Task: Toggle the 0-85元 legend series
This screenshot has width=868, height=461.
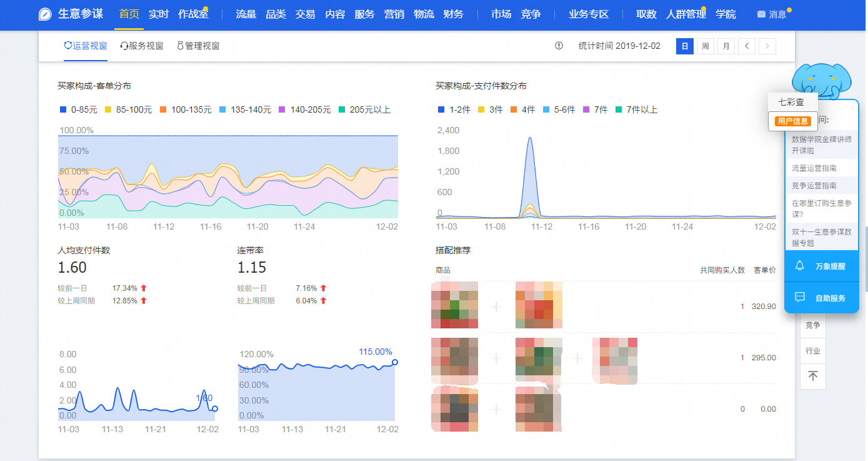Action: [78, 109]
